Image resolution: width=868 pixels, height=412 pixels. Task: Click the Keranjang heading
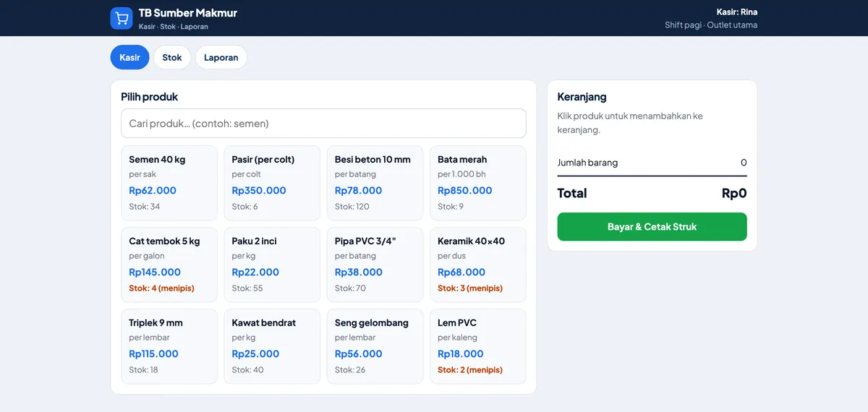coord(582,97)
